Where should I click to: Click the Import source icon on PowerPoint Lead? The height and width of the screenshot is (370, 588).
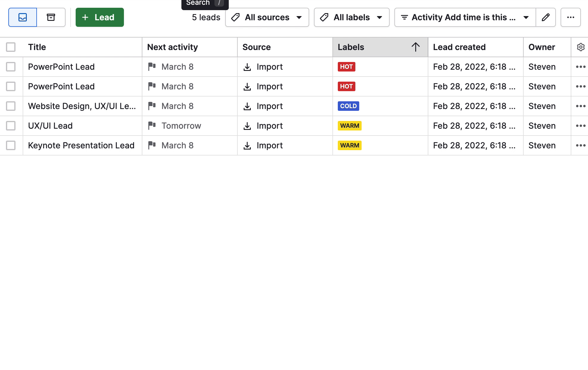[x=247, y=67]
